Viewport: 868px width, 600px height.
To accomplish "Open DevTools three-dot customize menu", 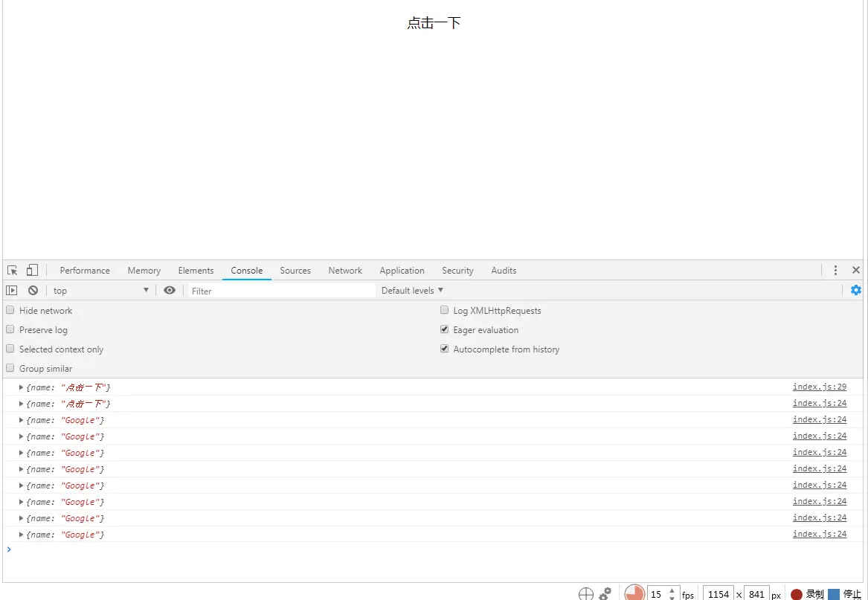I will (835, 270).
